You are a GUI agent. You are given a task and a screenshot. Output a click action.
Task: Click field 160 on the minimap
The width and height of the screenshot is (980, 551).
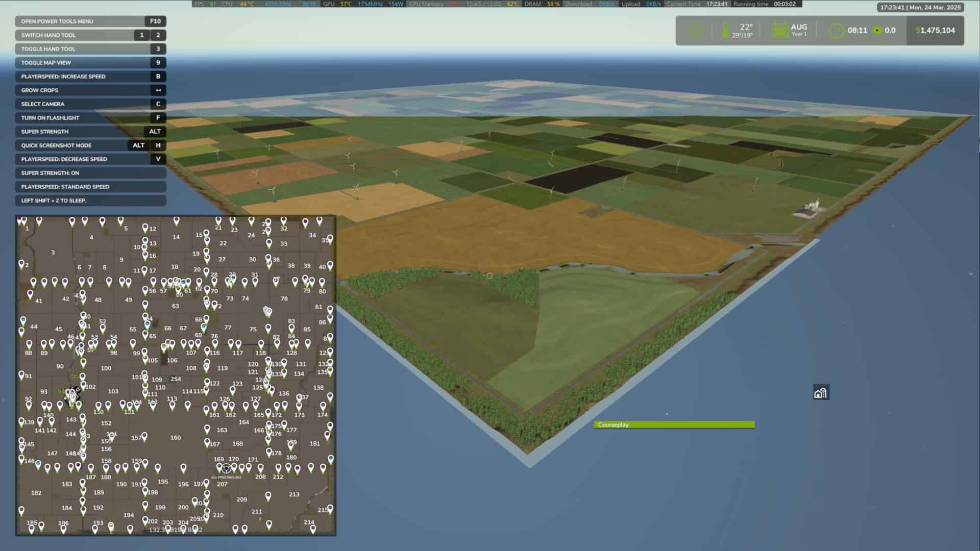(176, 438)
